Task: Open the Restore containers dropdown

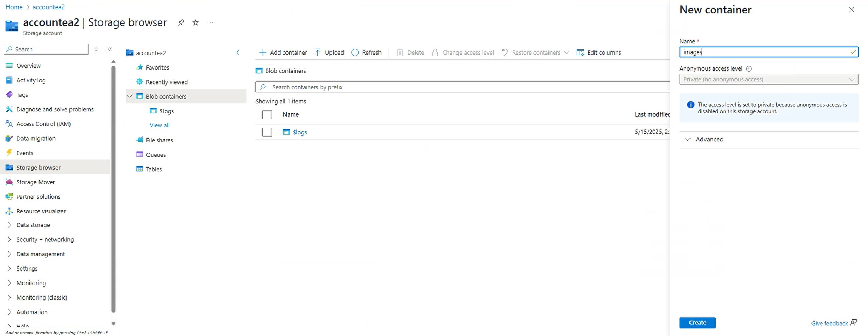Action: point(535,52)
